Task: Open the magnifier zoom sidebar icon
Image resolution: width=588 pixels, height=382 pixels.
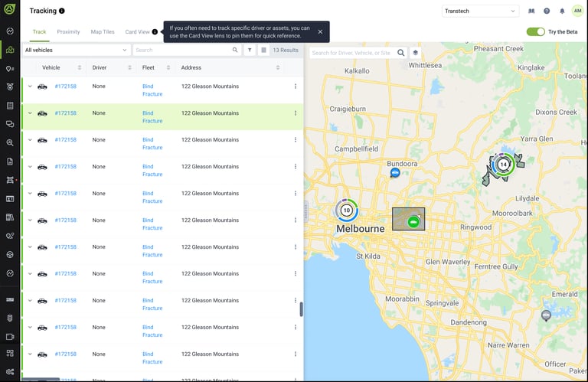Action: (10, 142)
